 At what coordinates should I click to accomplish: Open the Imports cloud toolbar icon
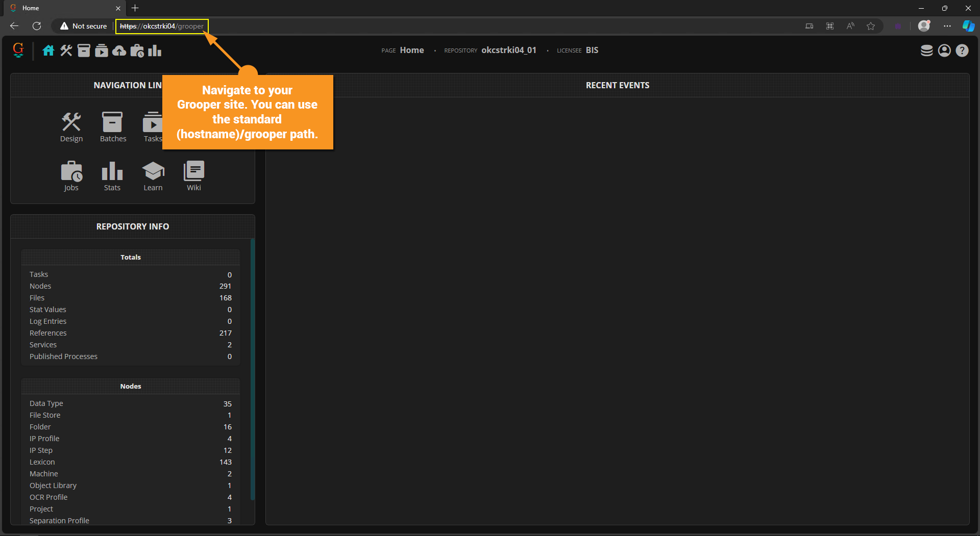point(119,50)
